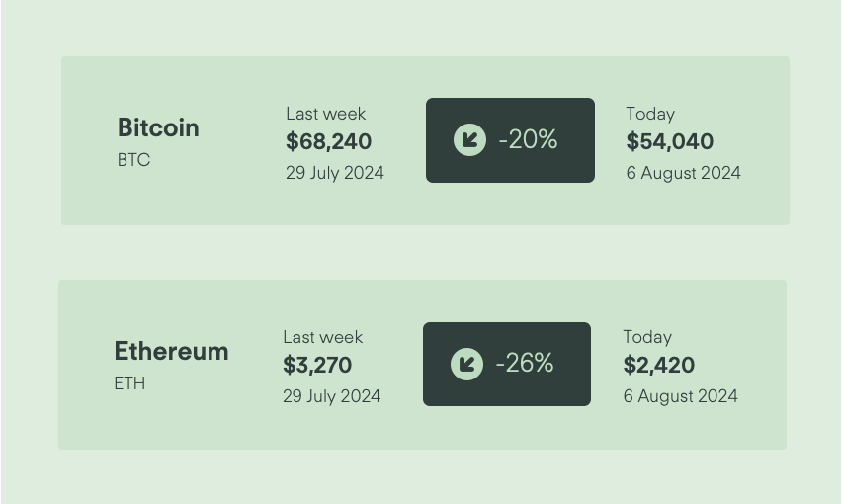Select Bitcoin today price $54,040
This screenshot has width=842, height=504.
tap(670, 141)
